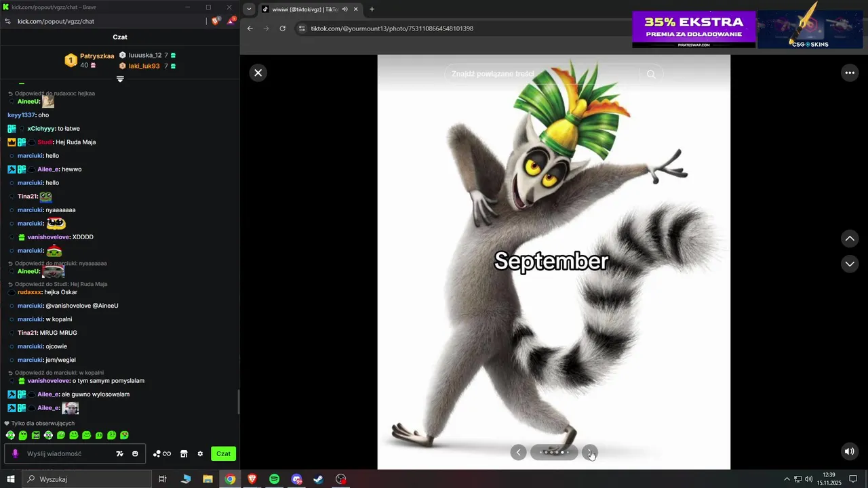Viewport: 868px width, 488px height.
Task: Click Tina21's name on 'MRUG MRUG' message
Action: [27, 333]
